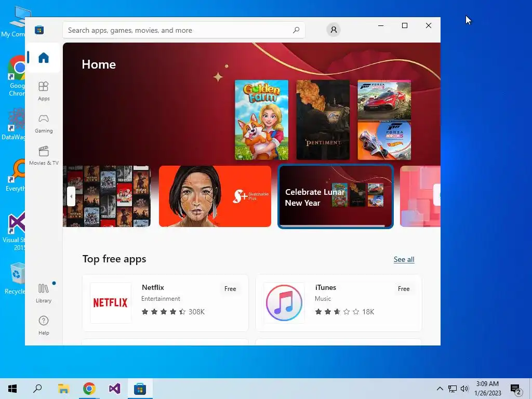Screen dimensions: 532x399
Task: Open the volume speaker tray icon
Action: coord(464,389)
